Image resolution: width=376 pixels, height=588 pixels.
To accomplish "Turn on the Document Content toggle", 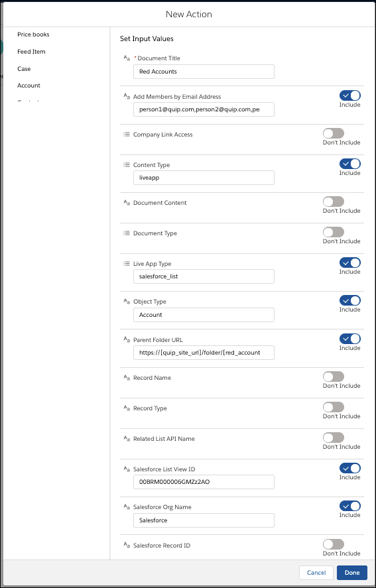I will click(334, 202).
